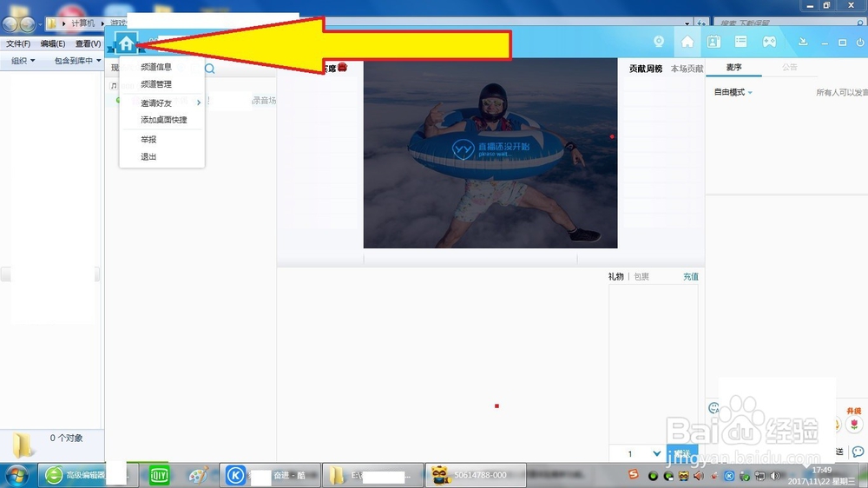Click the channel home icon at top-left of YY
The height and width of the screenshot is (488, 868).
tap(126, 43)
